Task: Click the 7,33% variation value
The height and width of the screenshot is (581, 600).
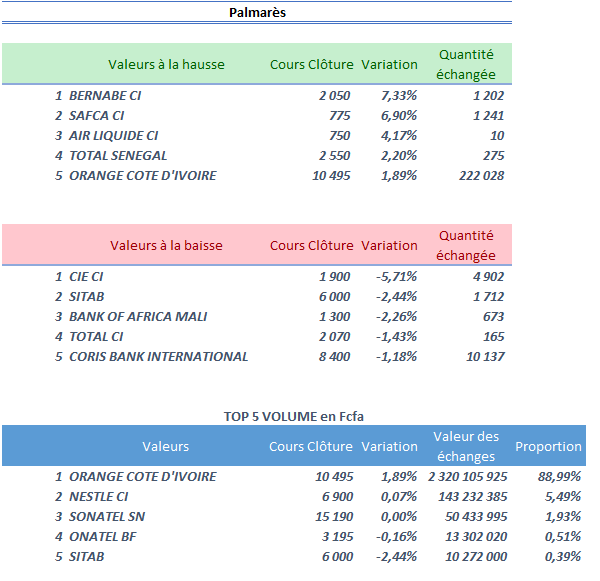Action: (399, 95)
